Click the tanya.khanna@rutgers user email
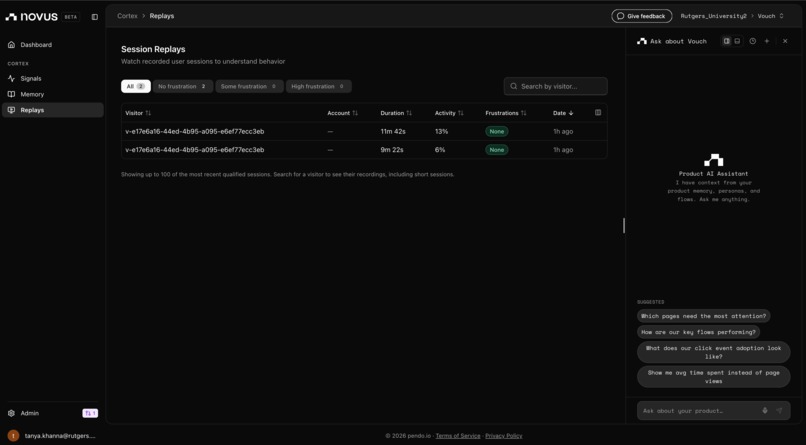Viewport: 806px width, 445px height. [60, 436]
